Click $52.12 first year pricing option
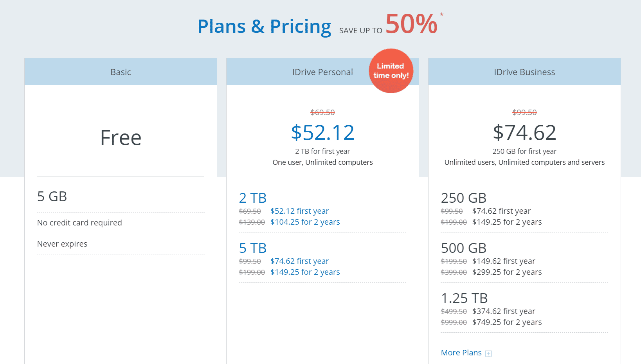This screenshot has width=641, height=364. tap(299, 211)
